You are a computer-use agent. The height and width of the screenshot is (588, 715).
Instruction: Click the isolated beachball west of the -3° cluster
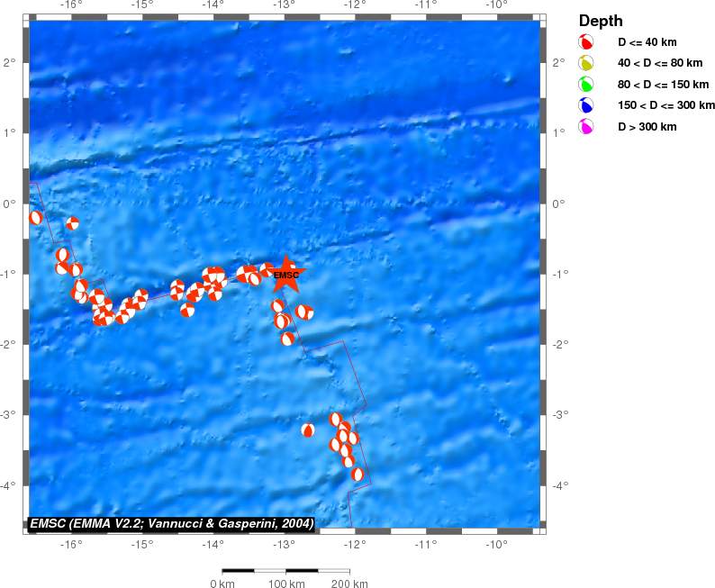point(308,430)
